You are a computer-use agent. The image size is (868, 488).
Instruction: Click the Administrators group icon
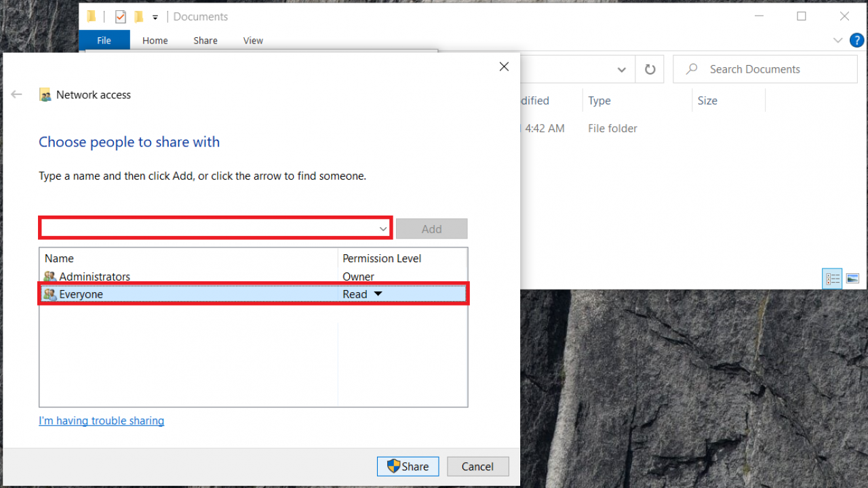click(50, 277)
